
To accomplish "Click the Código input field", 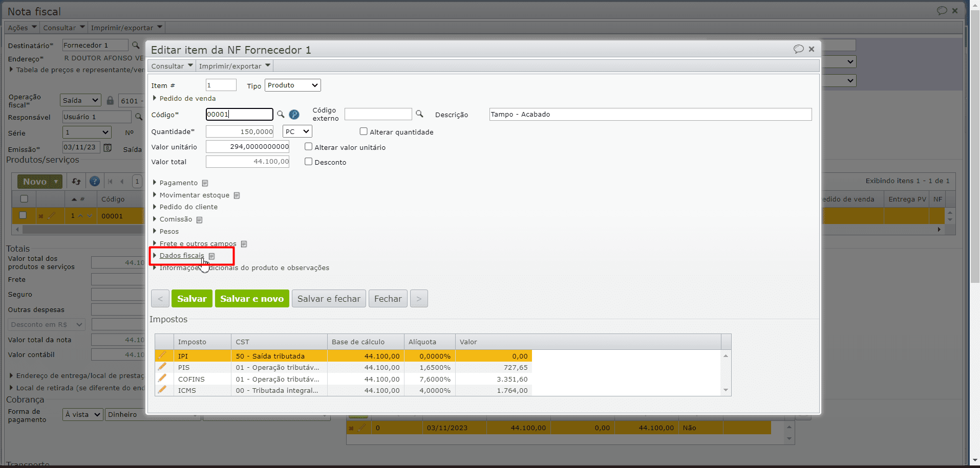I will click(x=240, y=114).
